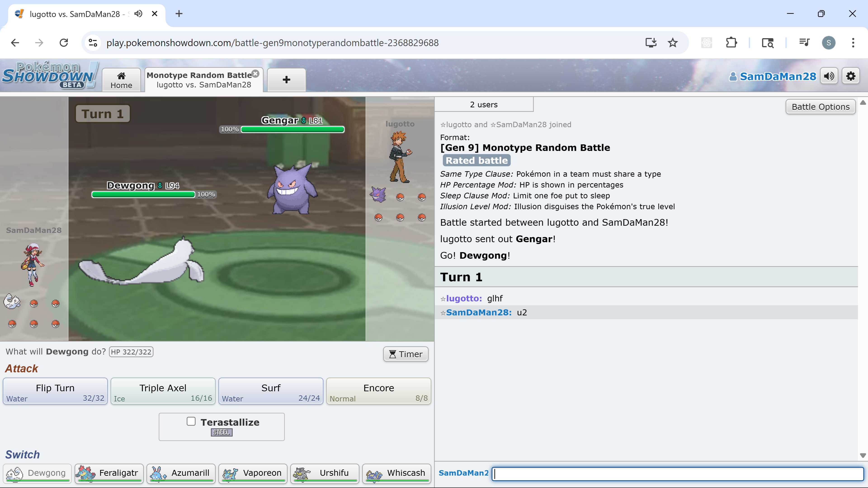This screenshot has height=488, width=868.
Task: Click lugotto's name in chat
Action: pos(464,298)
